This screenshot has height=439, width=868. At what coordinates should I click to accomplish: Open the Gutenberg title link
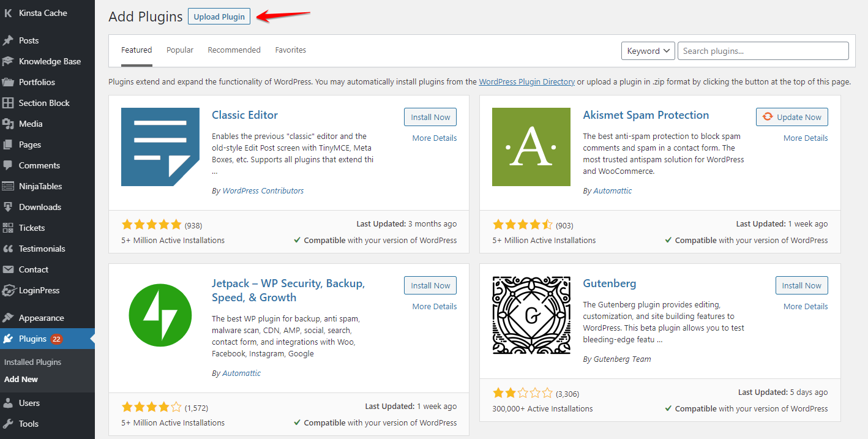point(610,283)
